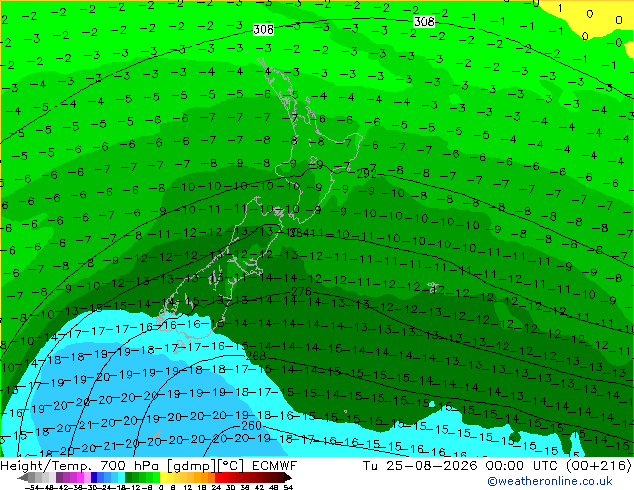
Task: Click the ECMWF model label
Action: pos(275,466)
